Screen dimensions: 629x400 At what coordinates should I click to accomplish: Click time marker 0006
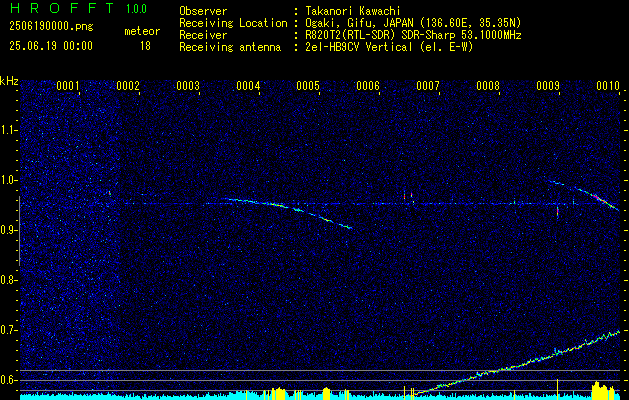click(x=368, y=85)
